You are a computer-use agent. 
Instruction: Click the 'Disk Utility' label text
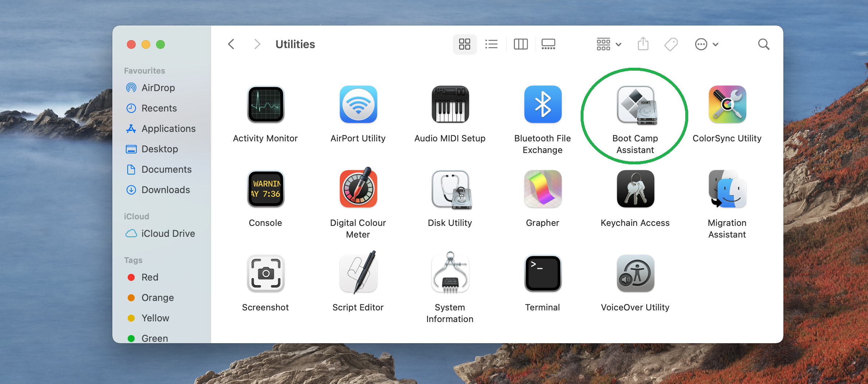click(x=450, y=223)
